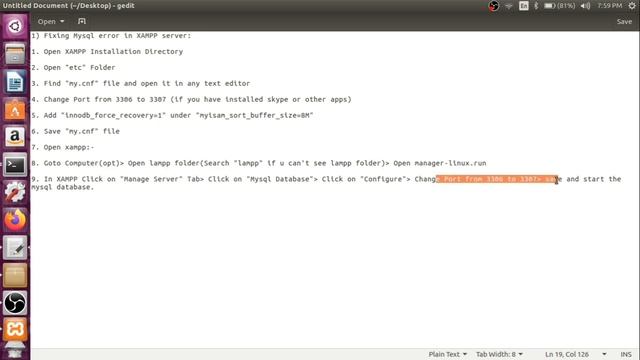Click the 'Open xampp:-' line
This screenshot has height=360, width=640.
tap(63, 147)
